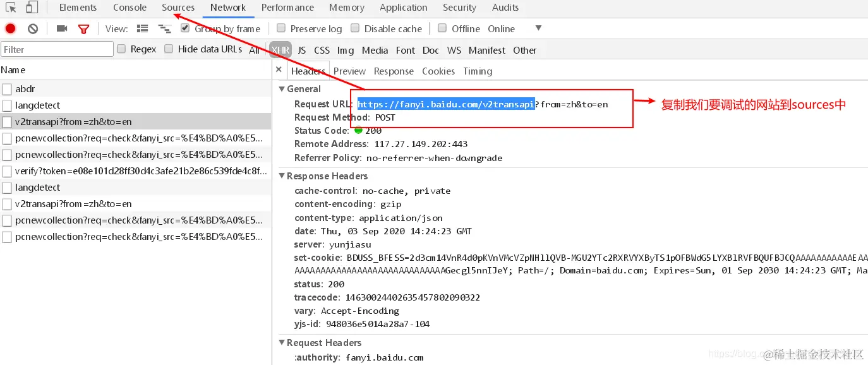Filter requests by WS

click(x=454, y=50)
